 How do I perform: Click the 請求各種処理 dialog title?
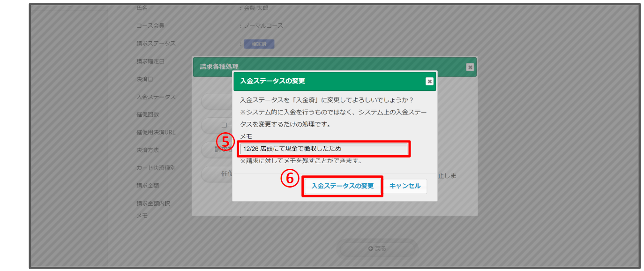[219, 67]
